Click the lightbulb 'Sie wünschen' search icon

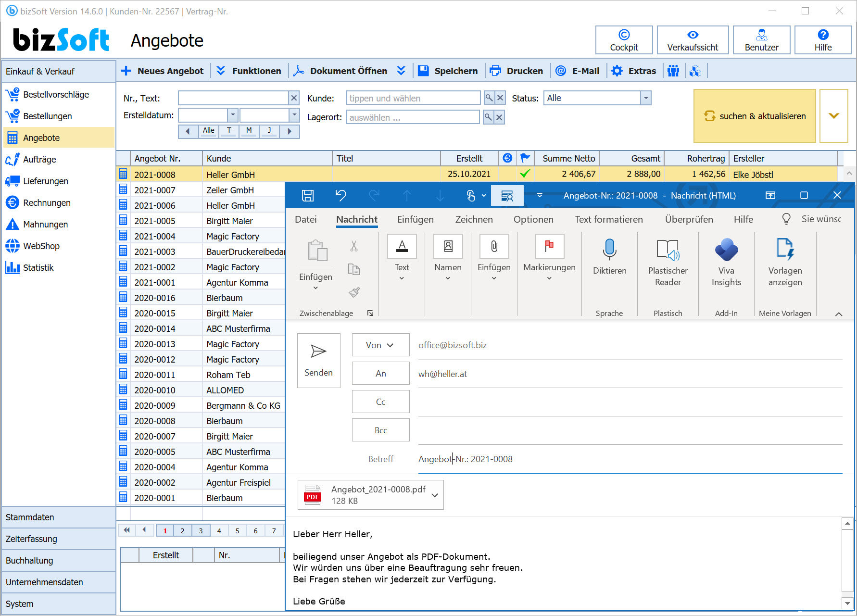(x=786, y=219)
